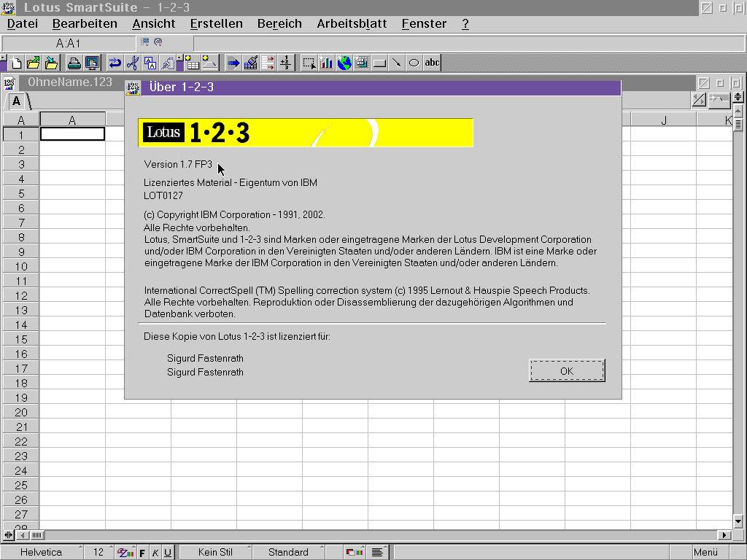Open the background color selector in the status bar
747x560 pixels.
[x=354, y=553]
